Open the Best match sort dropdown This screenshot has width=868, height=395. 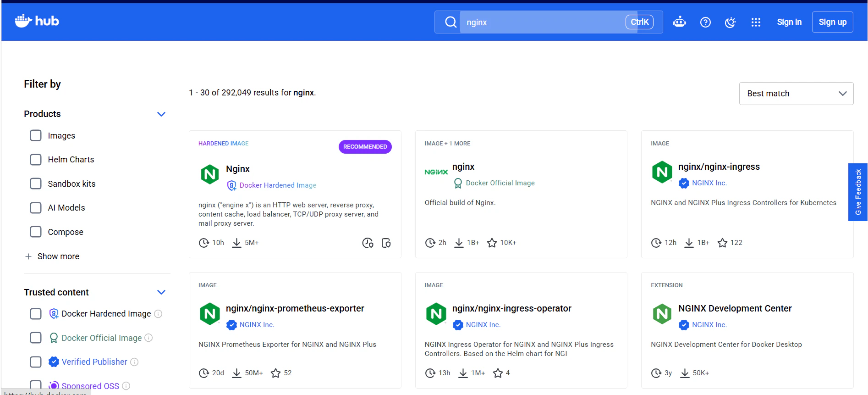click(x=796, y=94)
